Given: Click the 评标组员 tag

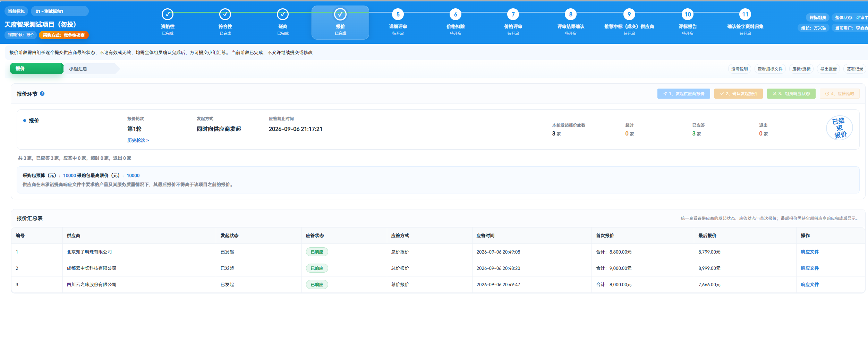Looking at the screenshot, I should 818,18.
